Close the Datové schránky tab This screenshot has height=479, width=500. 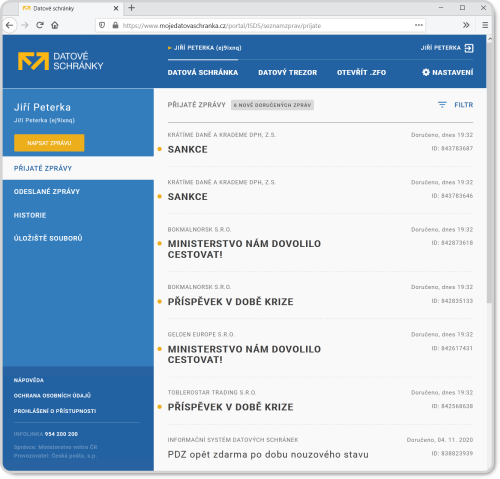[x=116, y=8]
